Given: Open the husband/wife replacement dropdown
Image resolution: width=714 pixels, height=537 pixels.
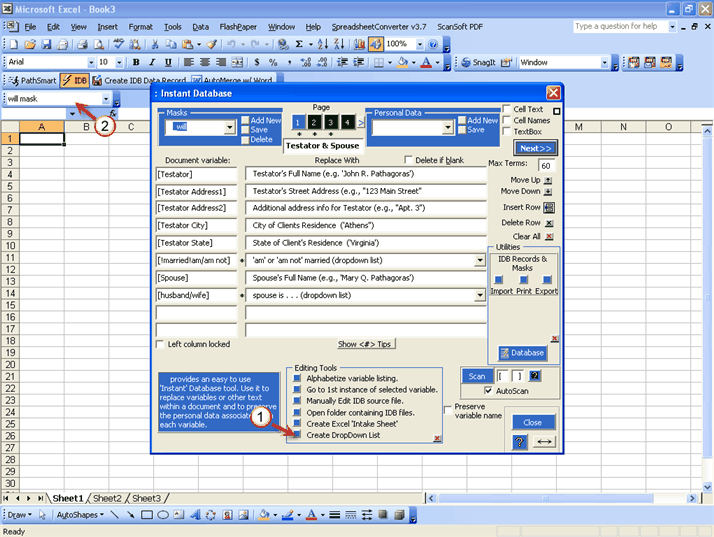Looking at the screenshot, I should click(480, 296).
